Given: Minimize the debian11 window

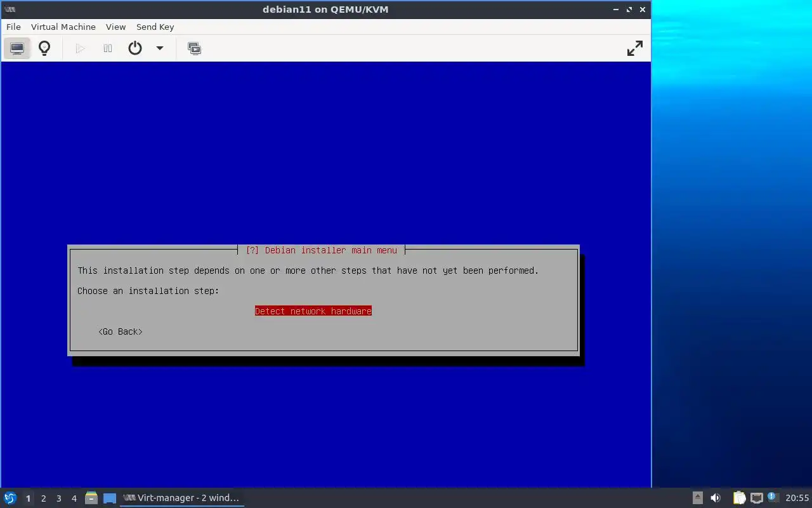Looking at the screenshot, I should click(x=616, y=10).
